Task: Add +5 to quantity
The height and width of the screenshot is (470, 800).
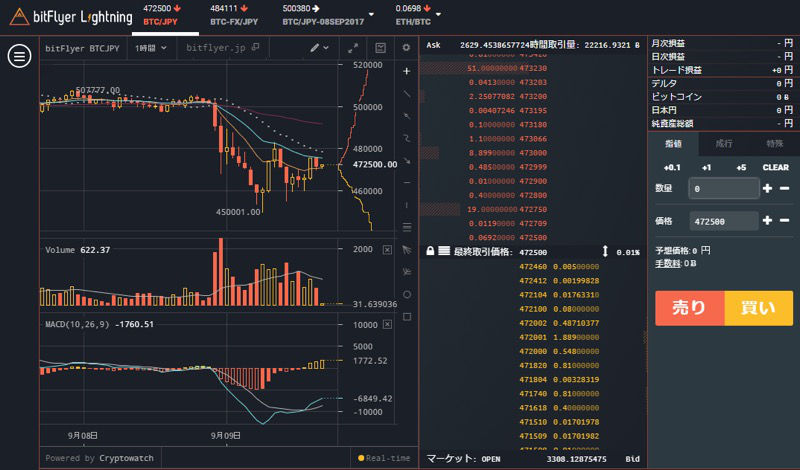Action: coord(741,167)
